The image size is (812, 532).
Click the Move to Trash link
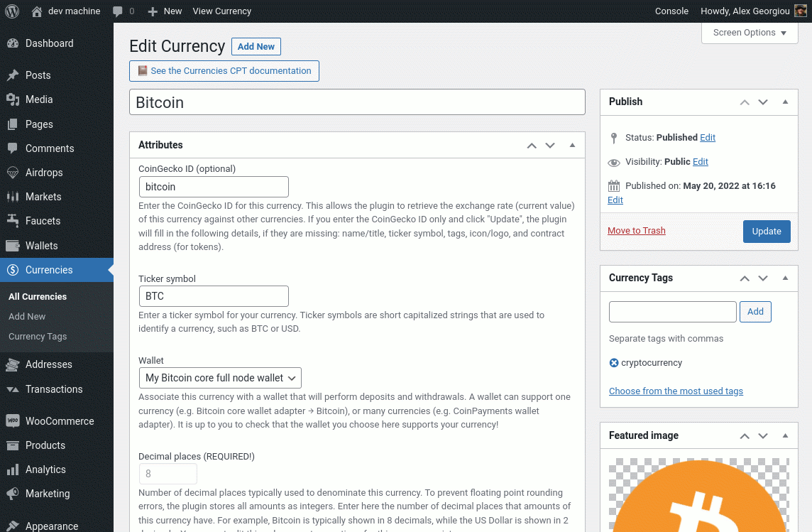click(x=637, y=231)
